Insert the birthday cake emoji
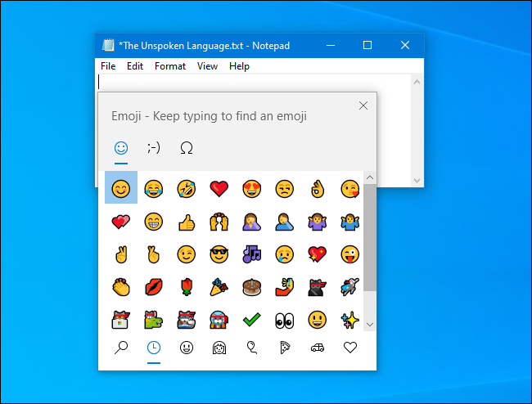The image size is (532, 404). click(252, 287)
